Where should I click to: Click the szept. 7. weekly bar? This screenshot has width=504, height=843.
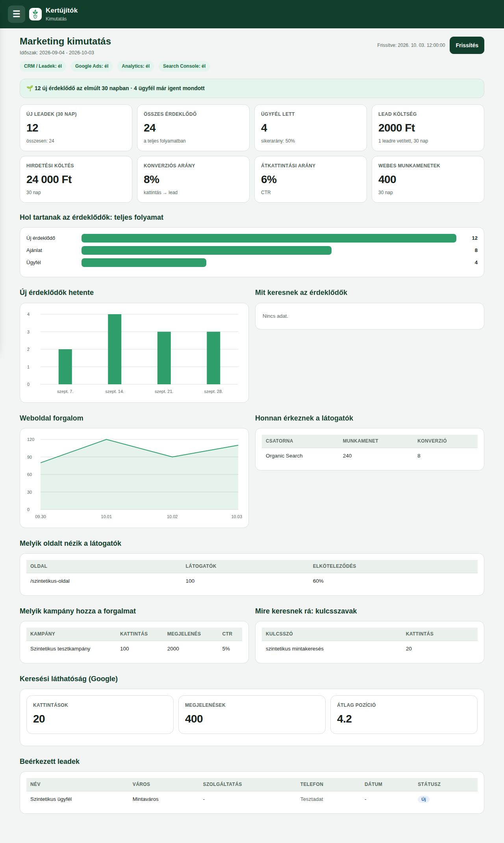click(65, 367)
